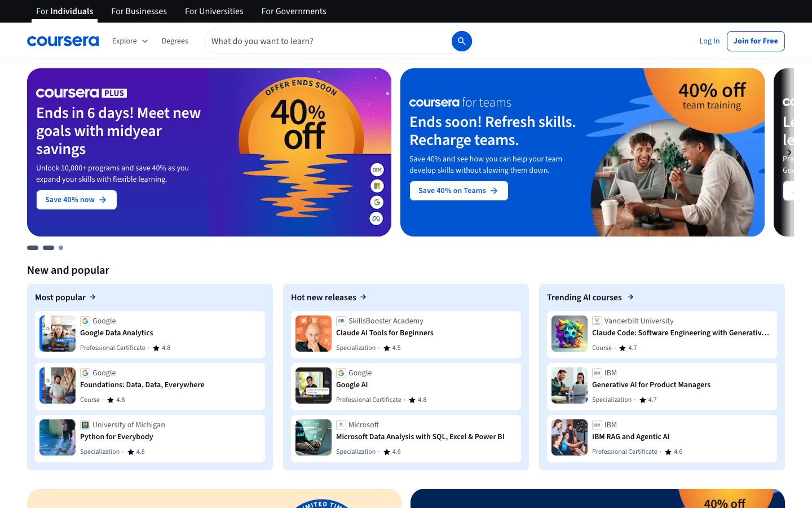Open the IBM RAG and Agentic AI thumbnail
Viewport: 812px width, 508px height.
click(570, 437)
